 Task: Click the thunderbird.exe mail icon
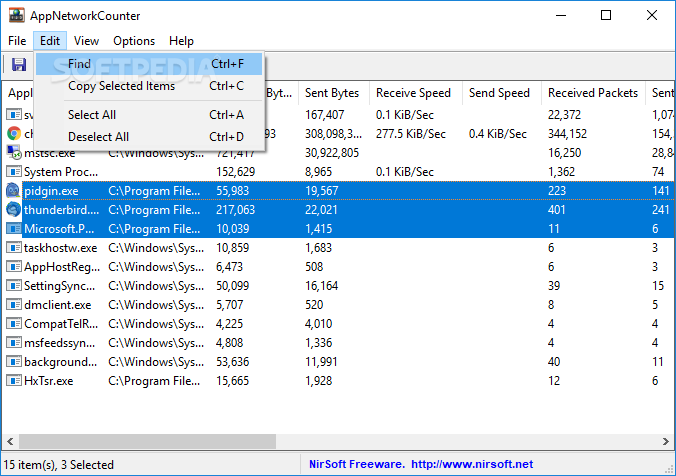pos(13,210)
